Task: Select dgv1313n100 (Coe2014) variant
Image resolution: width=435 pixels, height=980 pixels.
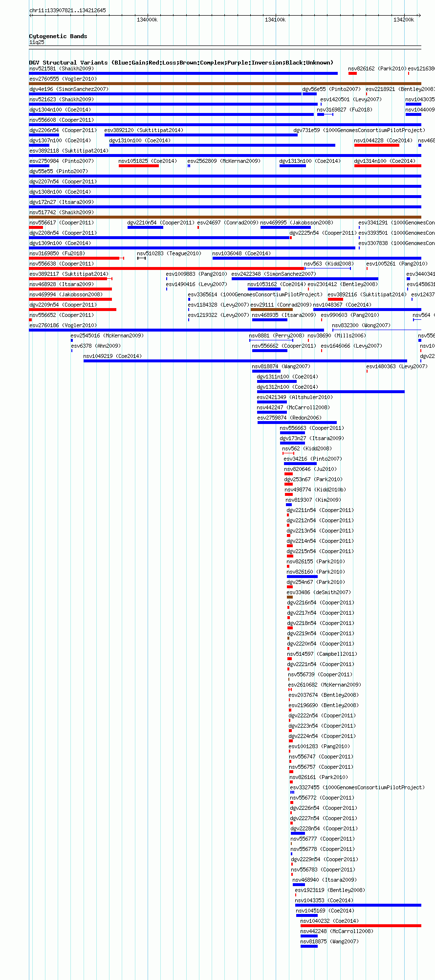Action: pos(310,161)
